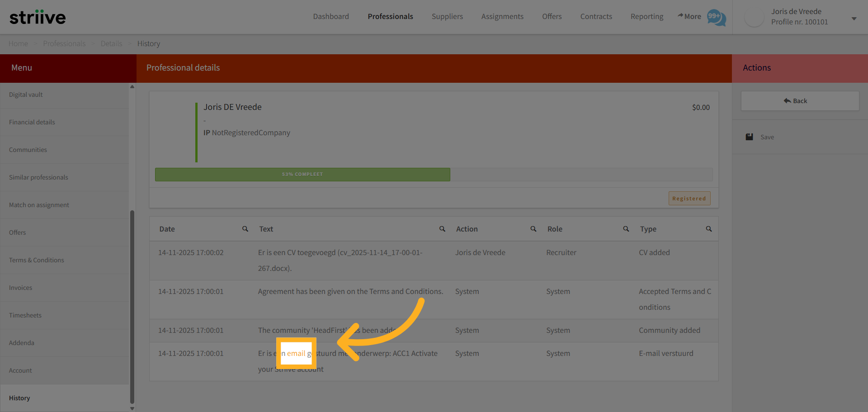Click the chat notifications icon showing 99+
Image resolution: width=868 pixels, height=412 pixels.
[717, 18]
